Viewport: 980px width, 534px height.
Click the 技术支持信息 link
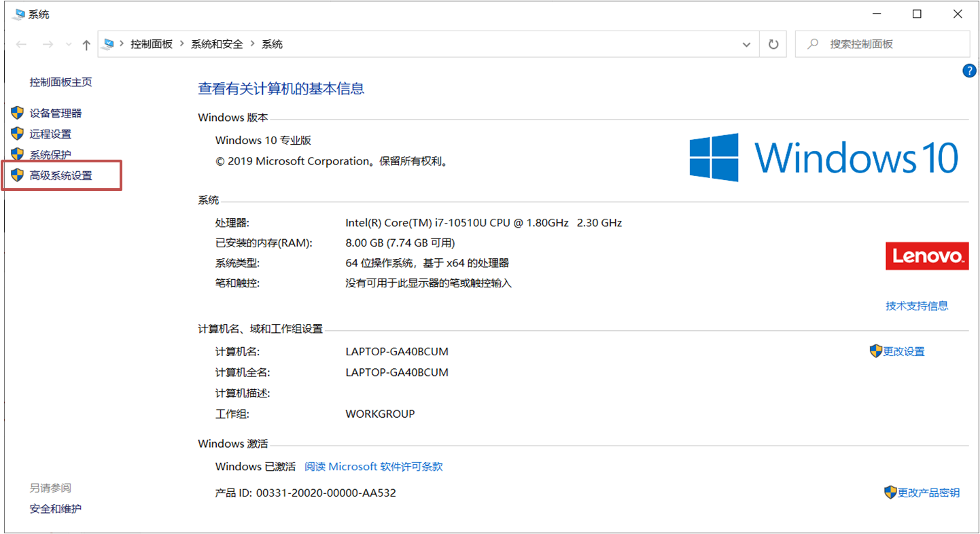pos(917,306)
